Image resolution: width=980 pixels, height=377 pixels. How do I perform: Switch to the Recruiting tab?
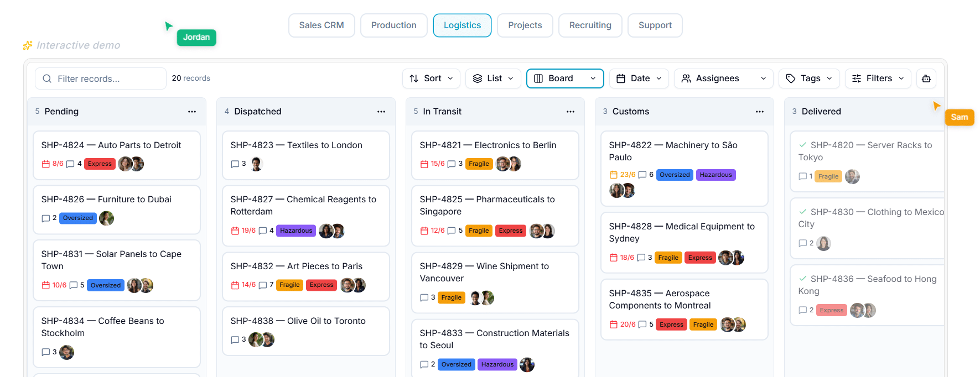(x=590, y=25)
